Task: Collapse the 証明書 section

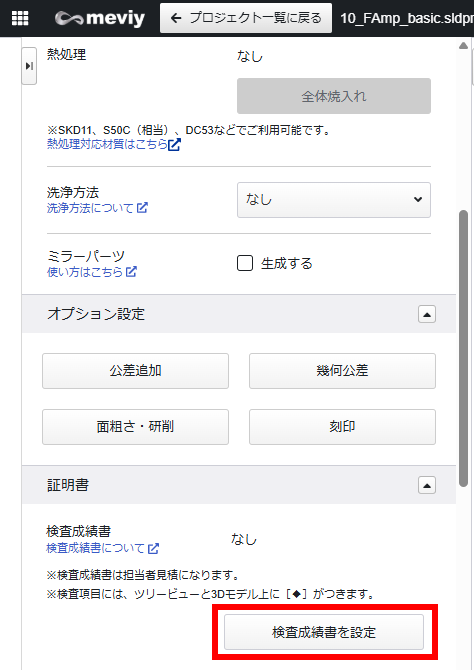Action: pyautogui.click(x=427, y=485)
